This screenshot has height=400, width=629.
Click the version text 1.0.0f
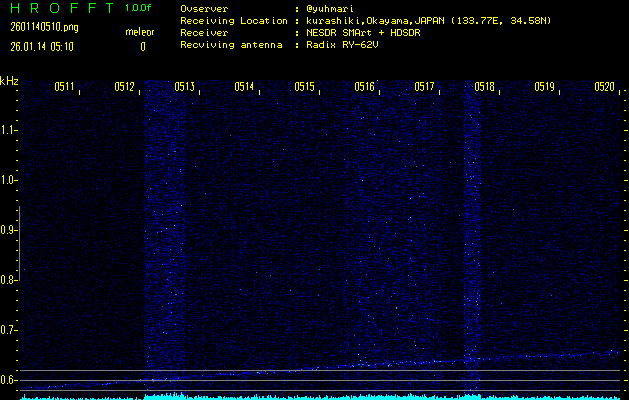138,8
